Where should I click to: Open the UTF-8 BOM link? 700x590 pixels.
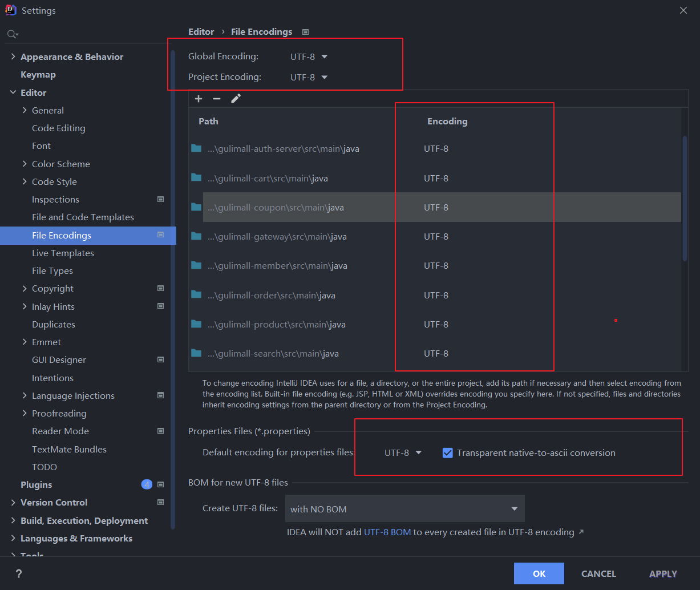click(387, 532)
